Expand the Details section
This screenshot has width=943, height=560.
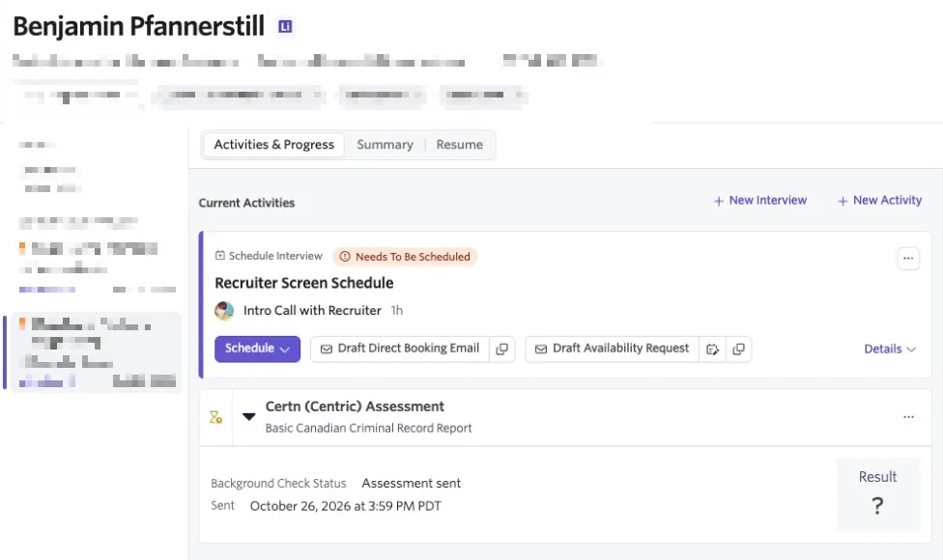(x=890, y=350)
